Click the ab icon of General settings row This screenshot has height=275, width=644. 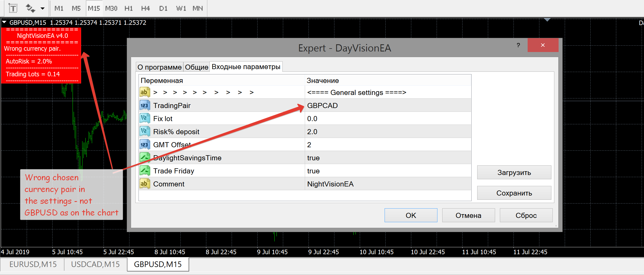point(145,92)
